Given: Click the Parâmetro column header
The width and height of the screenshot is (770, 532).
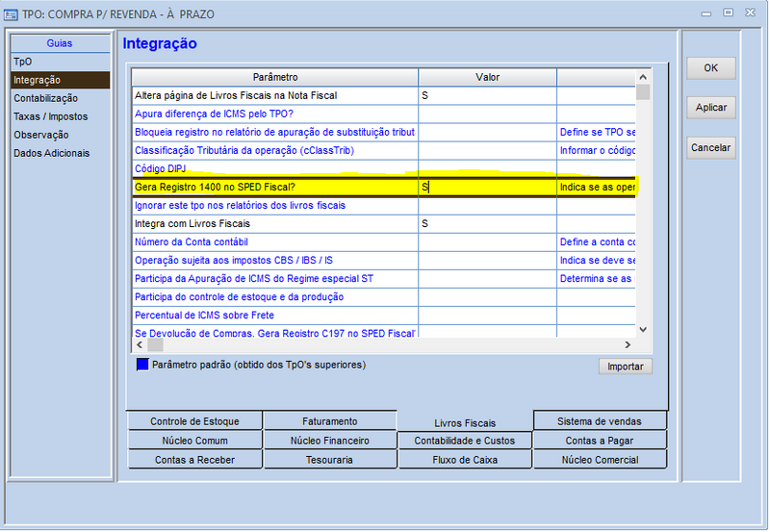Looking at the screenshot, I should click(274, 76).
